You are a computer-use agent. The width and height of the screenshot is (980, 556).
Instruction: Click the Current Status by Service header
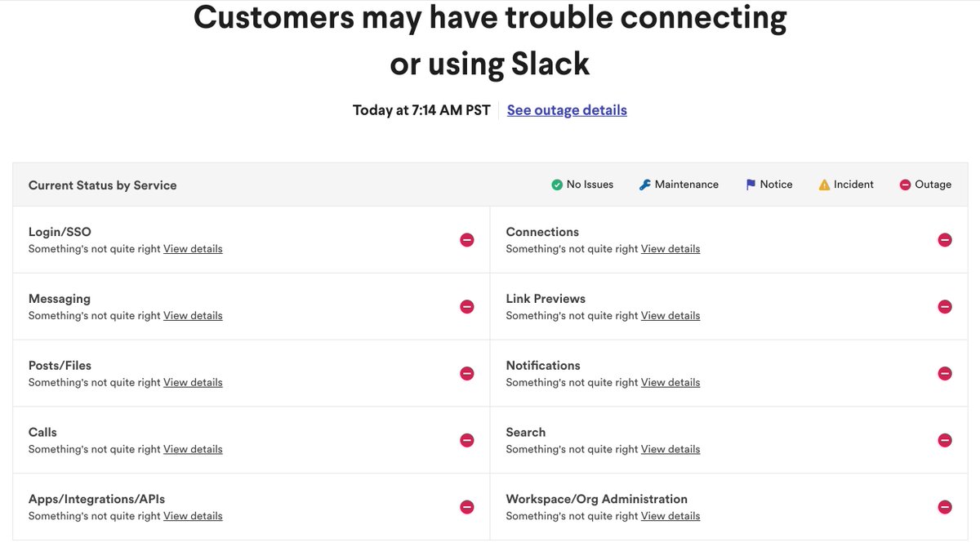103,185
